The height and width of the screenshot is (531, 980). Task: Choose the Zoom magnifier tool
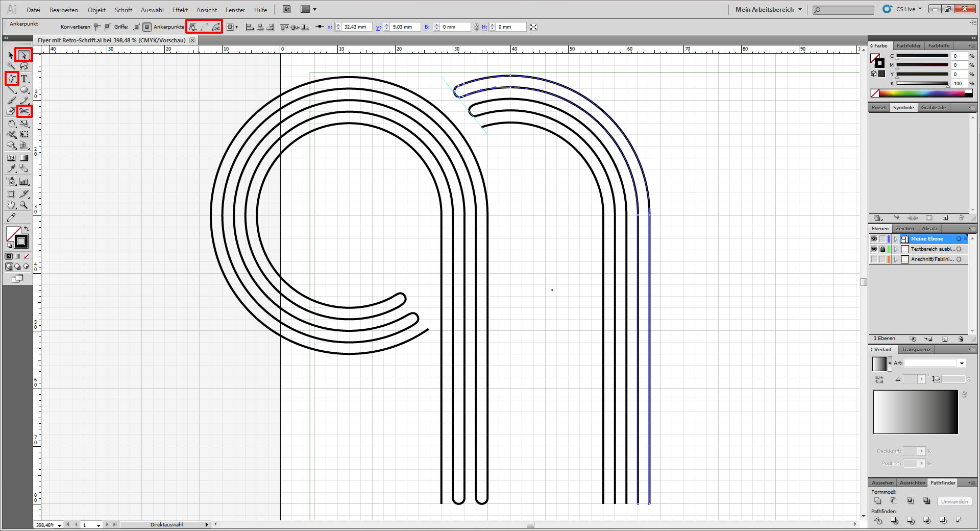pyautogui.click(x=24, y=205)
